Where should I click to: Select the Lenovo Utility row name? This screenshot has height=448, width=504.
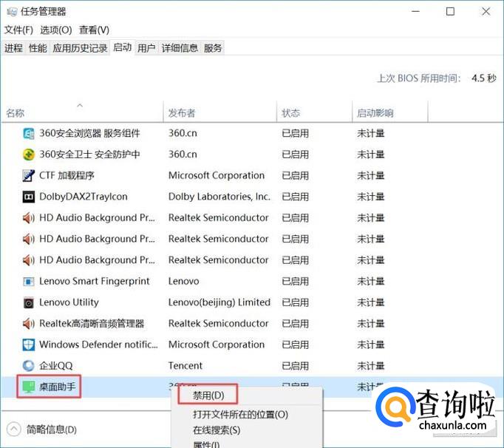tap(69, 302)
